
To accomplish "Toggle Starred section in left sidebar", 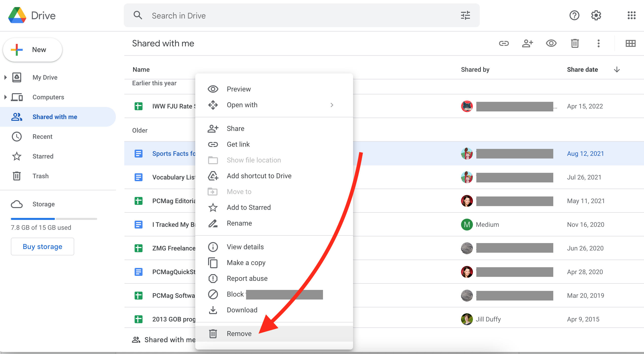I will coord(43,156).
